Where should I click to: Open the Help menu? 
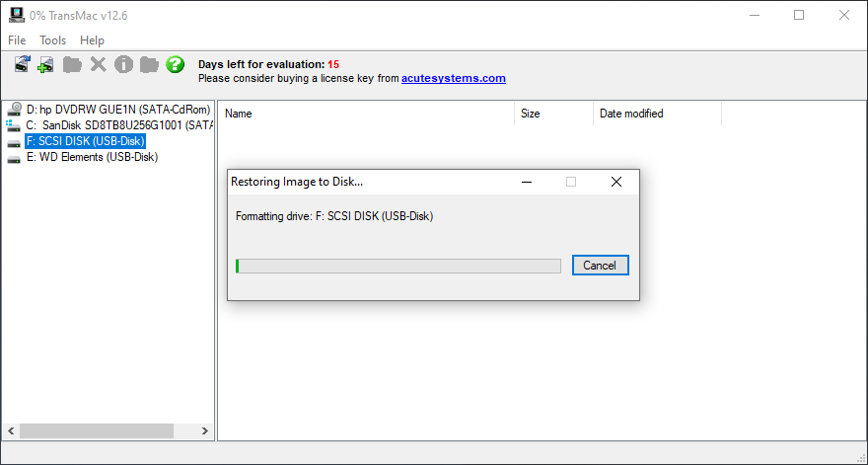point(92,40)
